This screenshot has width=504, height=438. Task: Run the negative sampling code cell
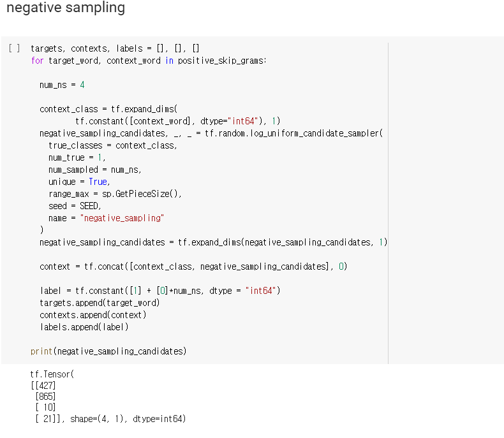14,48
